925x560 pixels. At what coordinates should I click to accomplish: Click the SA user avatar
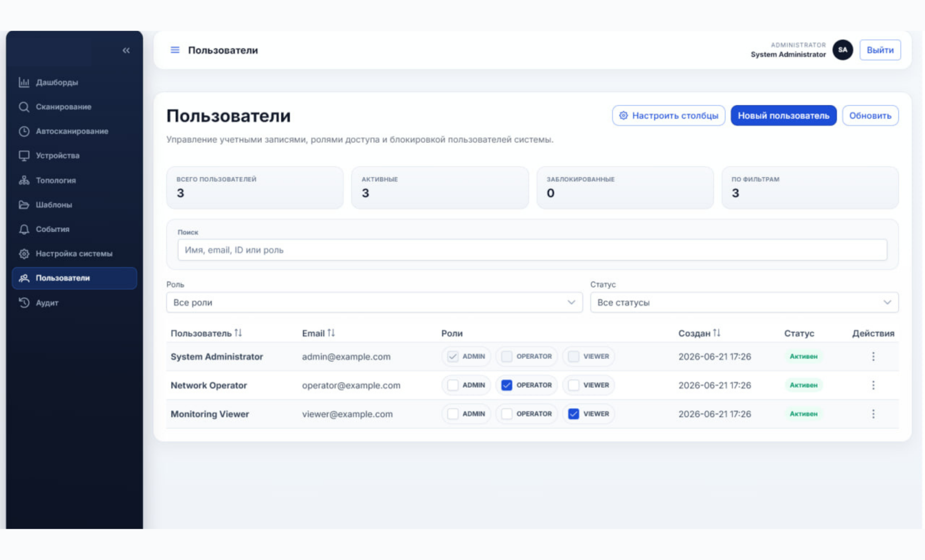(x=842, y=50)
